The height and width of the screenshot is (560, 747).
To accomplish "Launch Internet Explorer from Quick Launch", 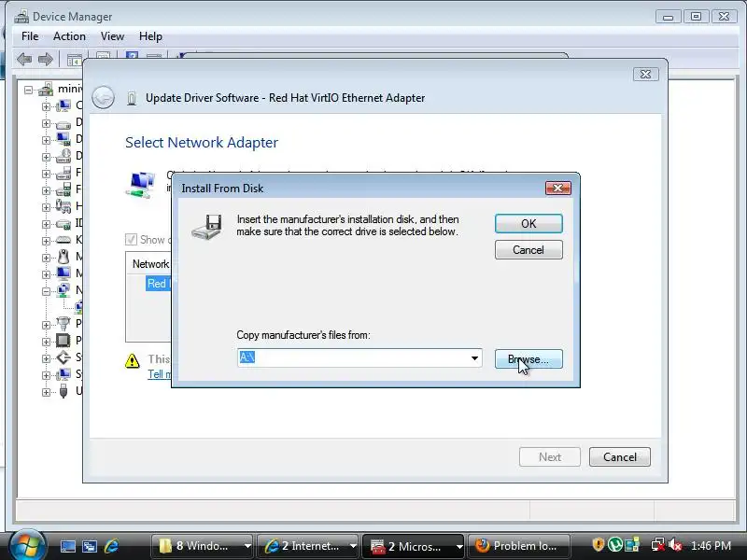I will pyautogui.click(x=111, y=546).
